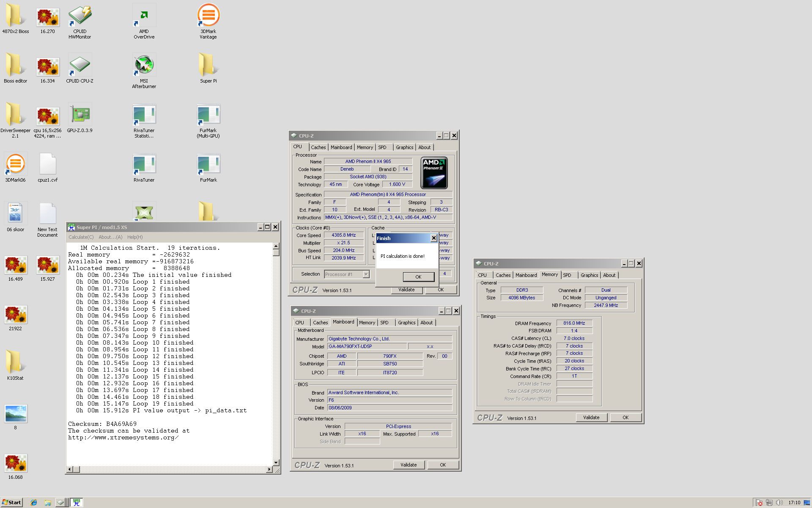Screen dimensions: 812x508
Task: Open the About...(A) menu in Super PI
Action: (x=110, y=237)
